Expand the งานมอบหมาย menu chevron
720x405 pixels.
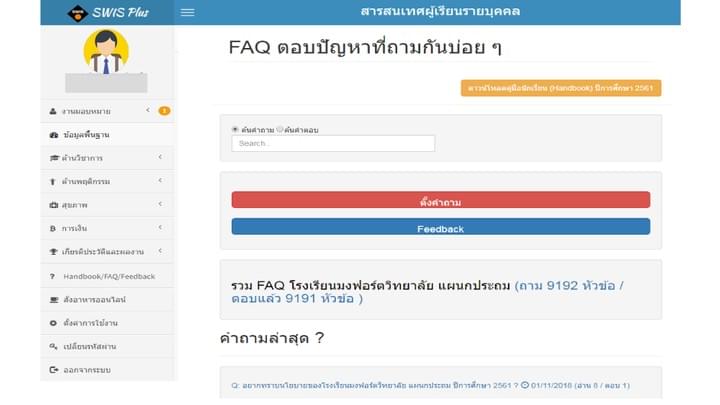(148, 110)
